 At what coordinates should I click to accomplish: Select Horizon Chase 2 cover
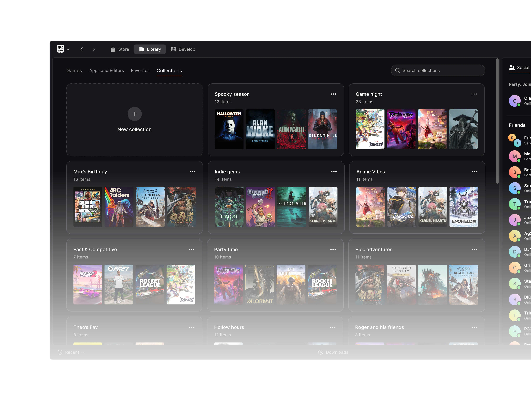pos(88,285)
